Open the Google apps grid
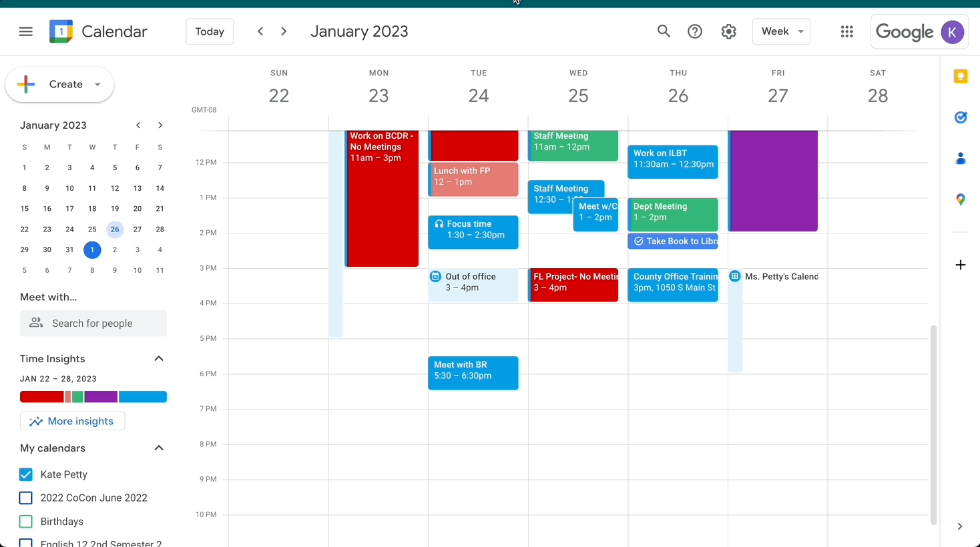 [847, 31]
